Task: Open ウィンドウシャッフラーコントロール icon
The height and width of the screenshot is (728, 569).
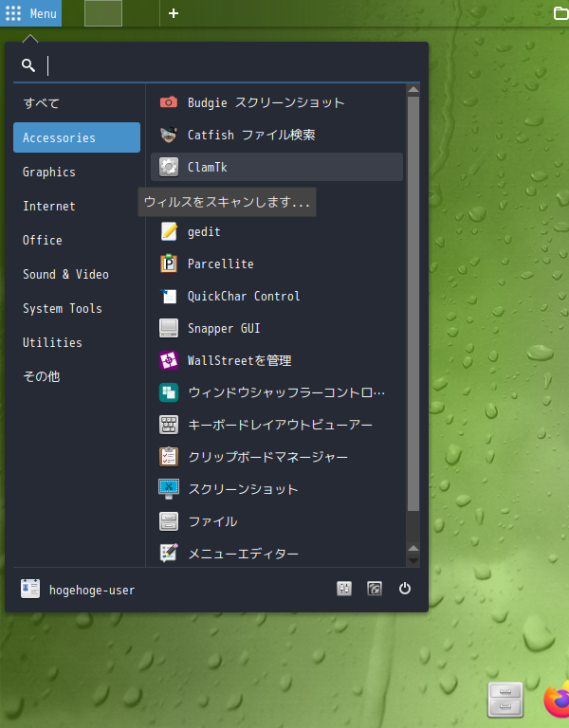Action: pyautogui.click(x=169, y=392)
